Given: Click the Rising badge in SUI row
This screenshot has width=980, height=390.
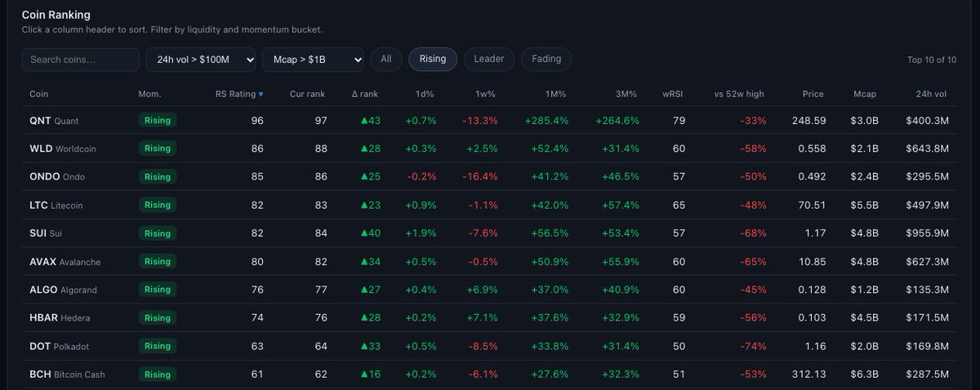Looking at the screenshot, I should click(158, 233).
